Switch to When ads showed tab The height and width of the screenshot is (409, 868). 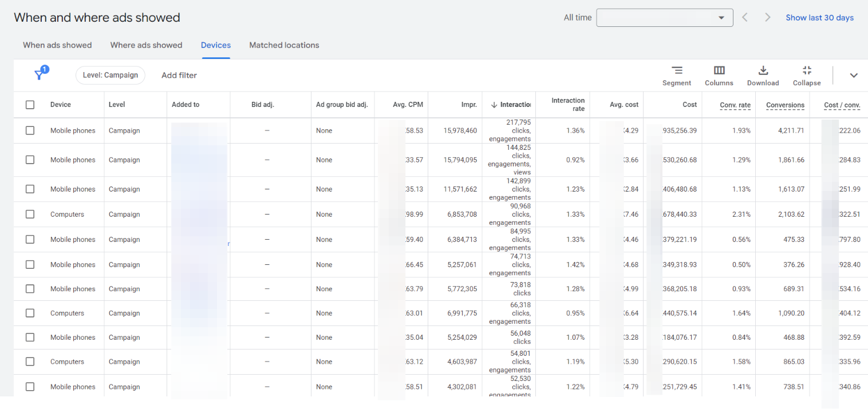tap(57, 45)
